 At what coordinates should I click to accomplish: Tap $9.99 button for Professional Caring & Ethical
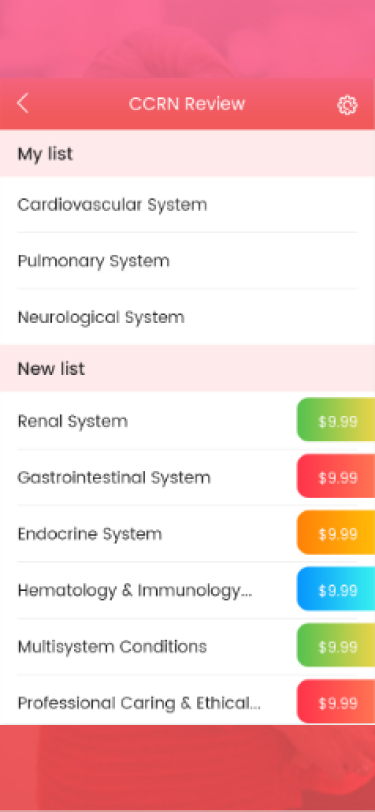(x=336, y=702)
